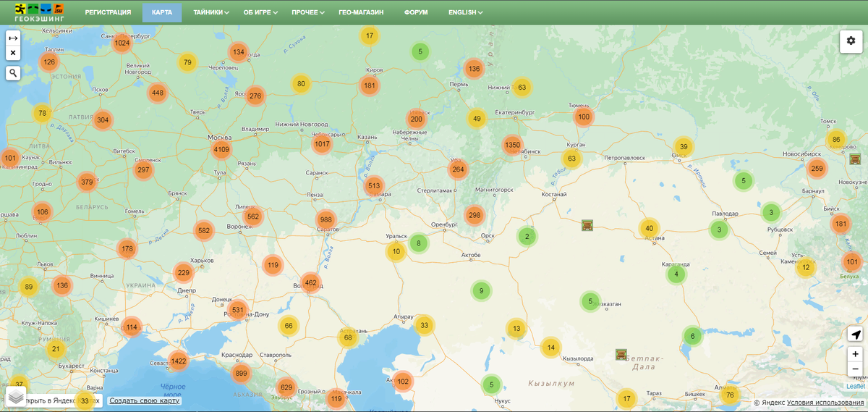Select the cache chest icon near Novosibirsk
The width and height of the screenshot is (868, 412).
click(855, 159)
